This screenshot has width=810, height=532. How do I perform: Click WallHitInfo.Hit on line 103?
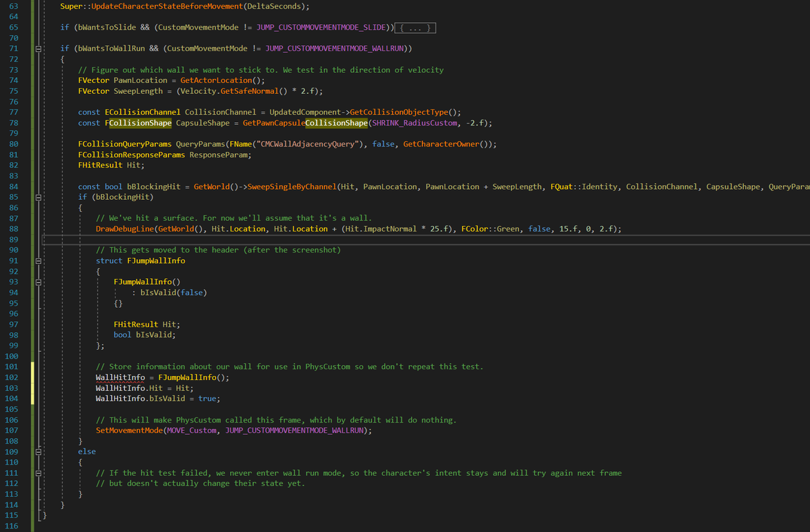129,388
